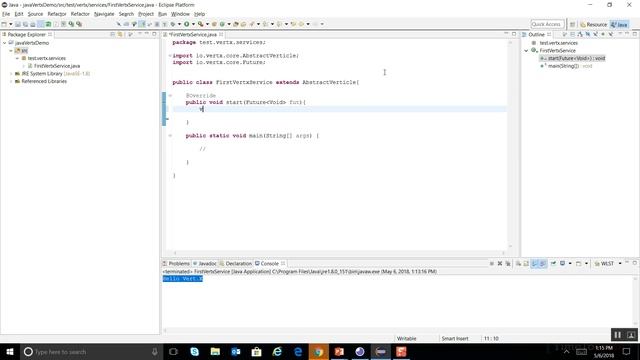Switch to the Resource perspective
The image size is (640, 360).
(594, 24)
